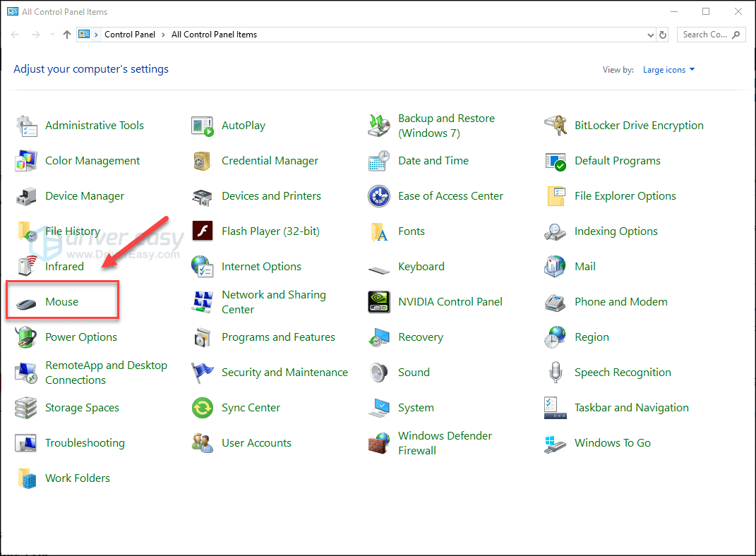Viewport: 756px width, 556px height.
Task: Open Device Manager
Action: tap(83, 195)
